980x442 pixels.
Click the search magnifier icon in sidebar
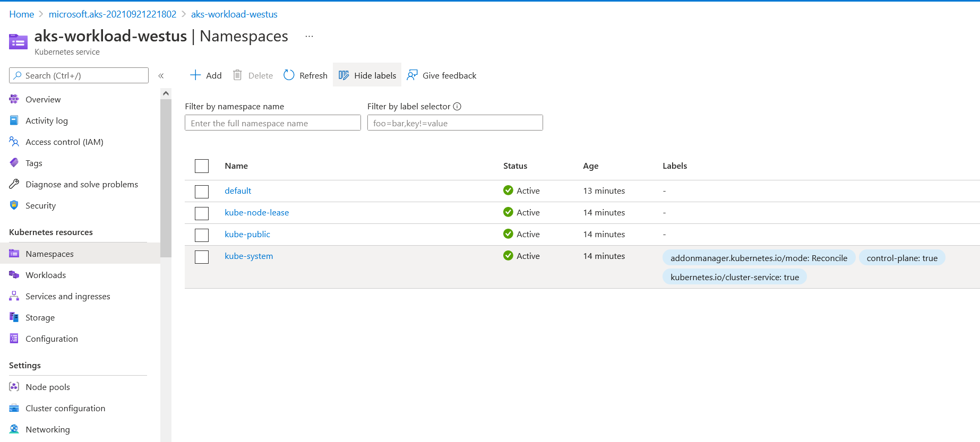(18, 75)
